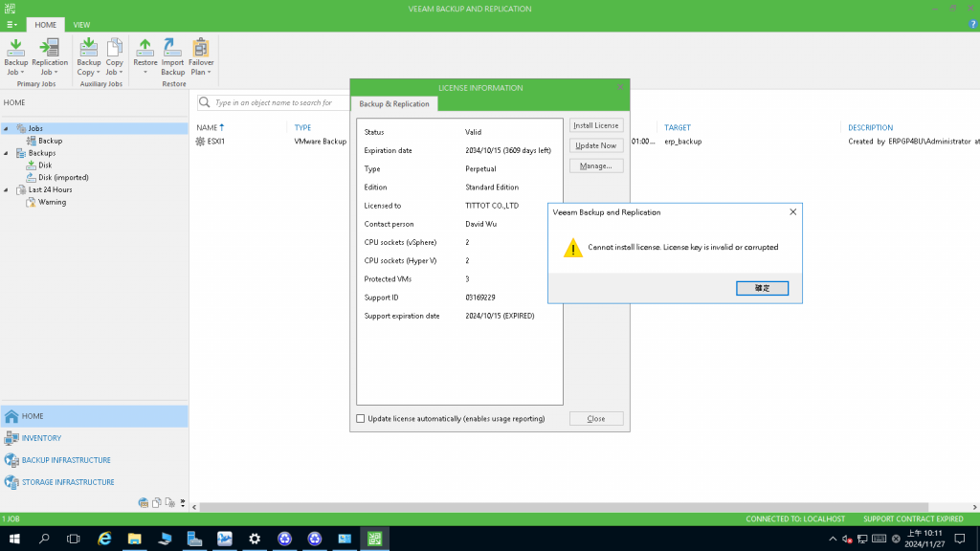Click the Restore ribbon icon

coord(145,56)
